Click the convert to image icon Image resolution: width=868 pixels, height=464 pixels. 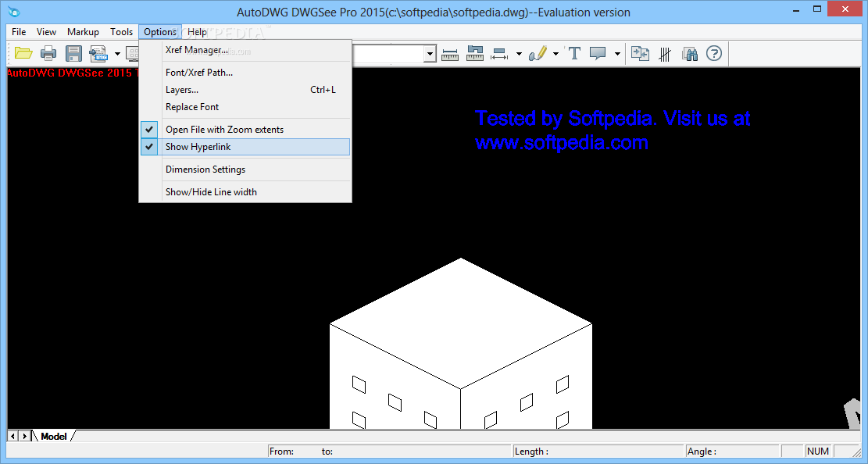pyautogui.click(x=98, y=54)
